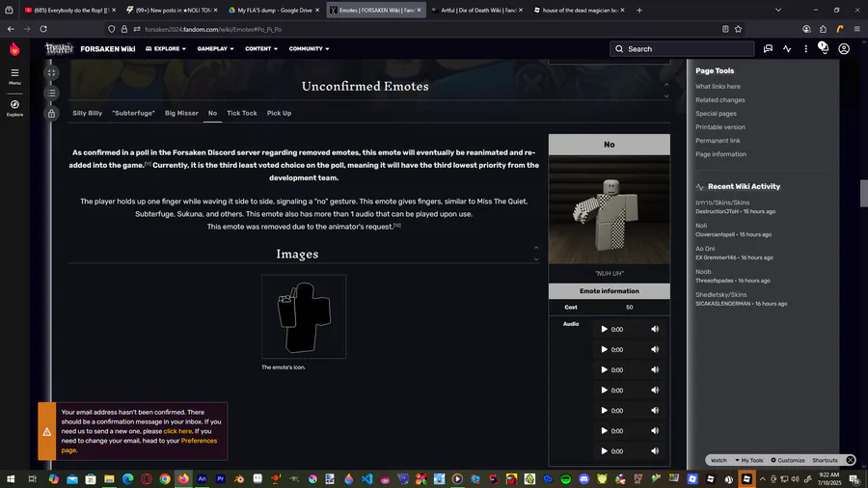
Task: Play the first audio clip
Action: [x=604, y=329]
